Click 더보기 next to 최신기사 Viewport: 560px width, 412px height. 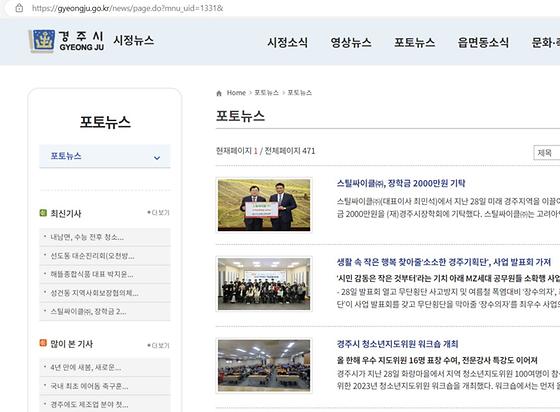pos(158,212)
